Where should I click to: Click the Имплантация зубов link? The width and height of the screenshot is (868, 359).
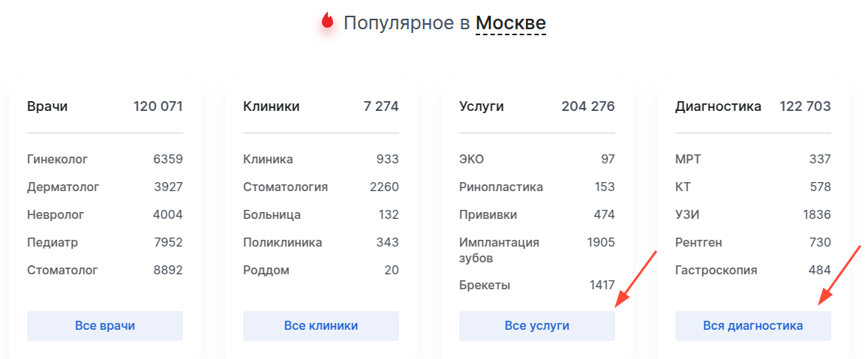coord(499,250)
